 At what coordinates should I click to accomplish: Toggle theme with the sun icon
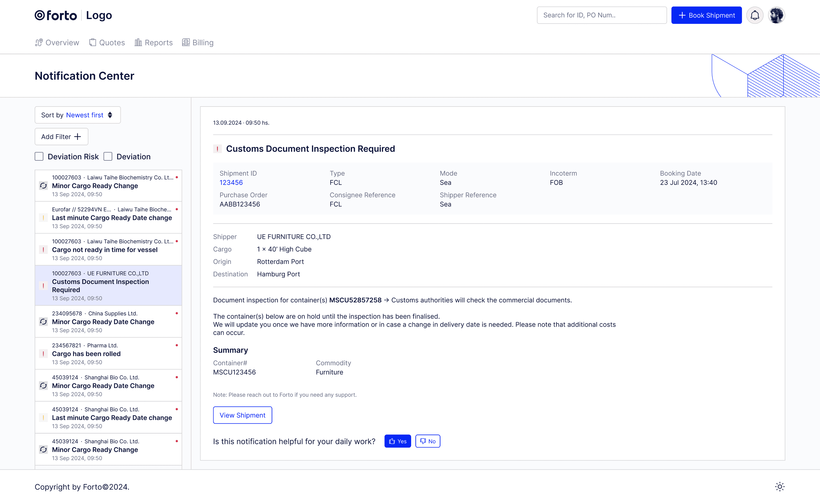tap(780, 487)
